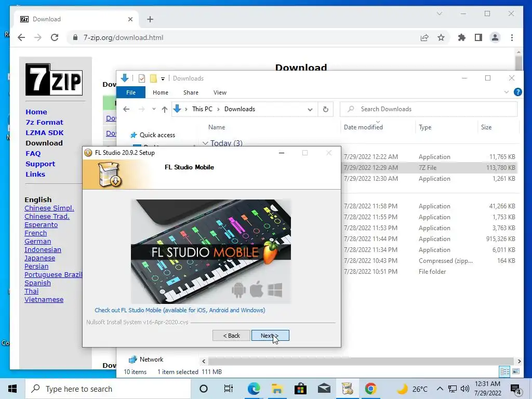Select the 7Z File row of 113,780 KB

pyautogui.click(x=430, y=168)
